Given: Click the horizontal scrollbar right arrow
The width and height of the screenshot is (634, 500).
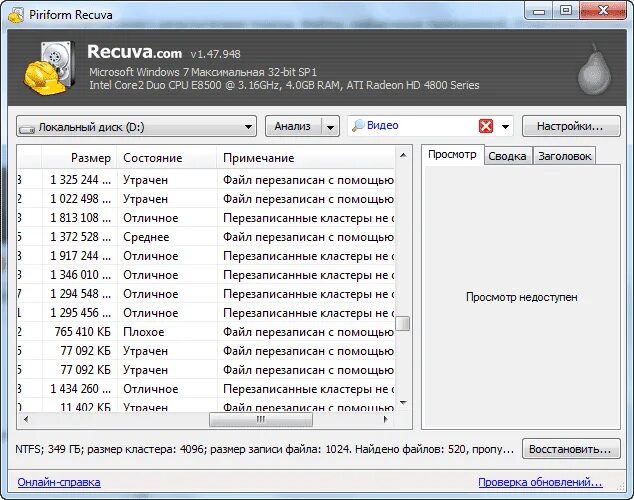Looking at the screenshot, I should coord(385,419).
